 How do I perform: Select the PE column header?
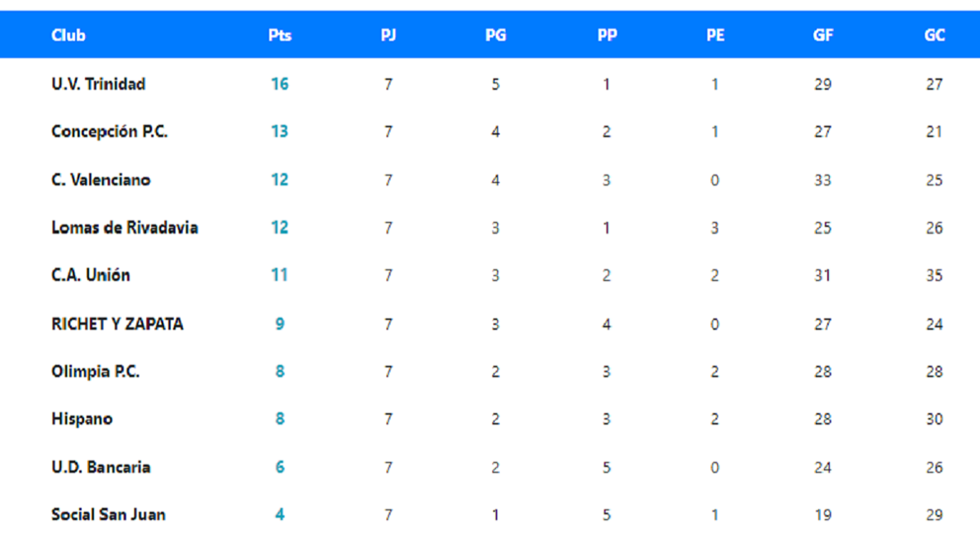(715, 35)
